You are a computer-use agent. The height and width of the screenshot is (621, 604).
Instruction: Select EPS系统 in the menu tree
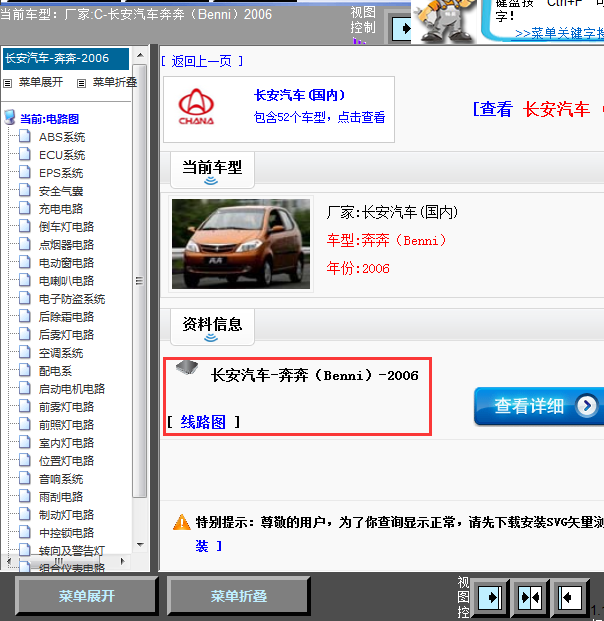[x=61, y=173]
